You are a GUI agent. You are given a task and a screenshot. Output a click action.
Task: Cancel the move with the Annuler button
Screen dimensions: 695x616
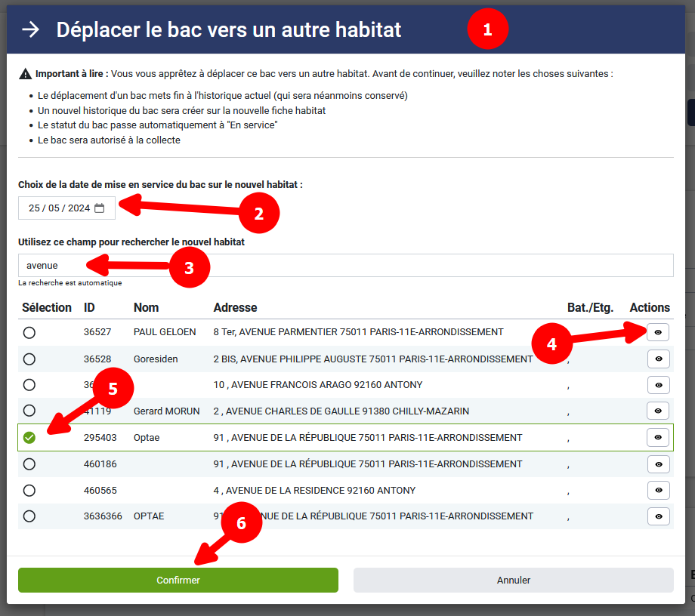coord(513,580)
